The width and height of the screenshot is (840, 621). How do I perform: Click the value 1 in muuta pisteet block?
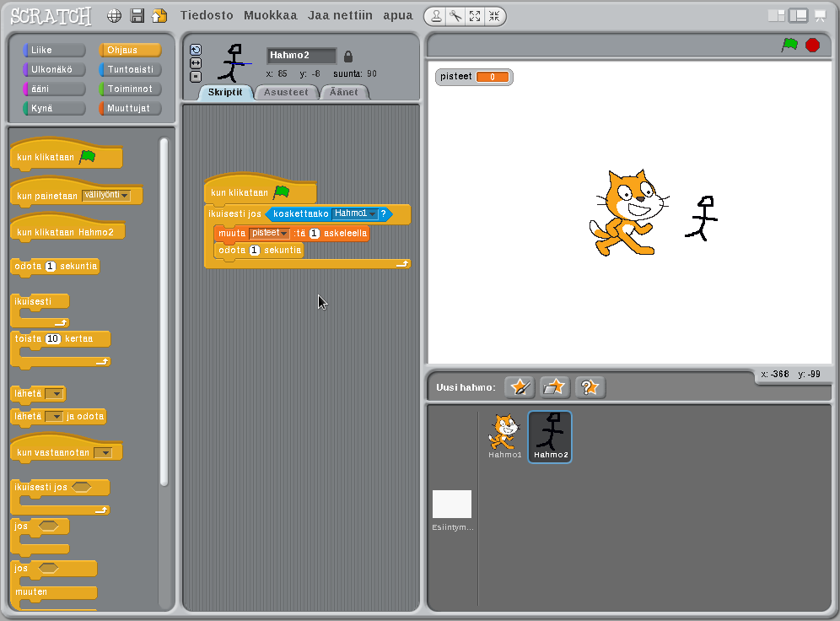click(315, 233)
